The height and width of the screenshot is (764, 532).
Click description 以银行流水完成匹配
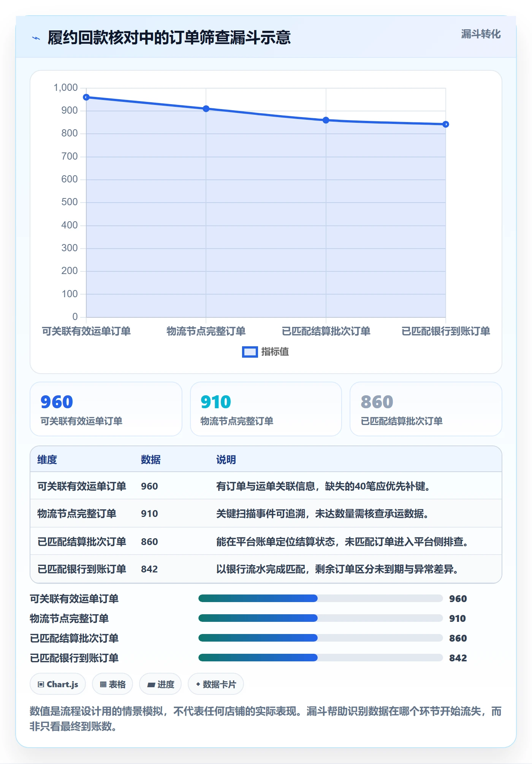tap(261, 569)
